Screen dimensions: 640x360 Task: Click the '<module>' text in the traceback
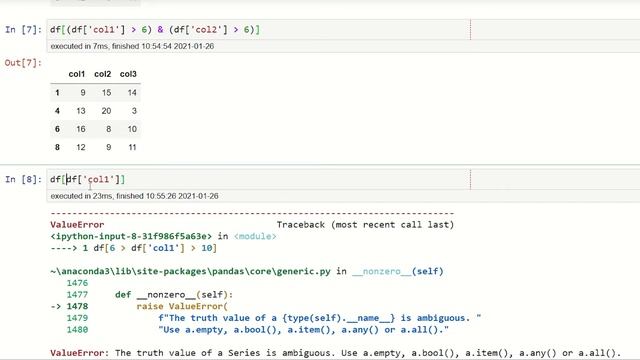click(x=255, y=236)
